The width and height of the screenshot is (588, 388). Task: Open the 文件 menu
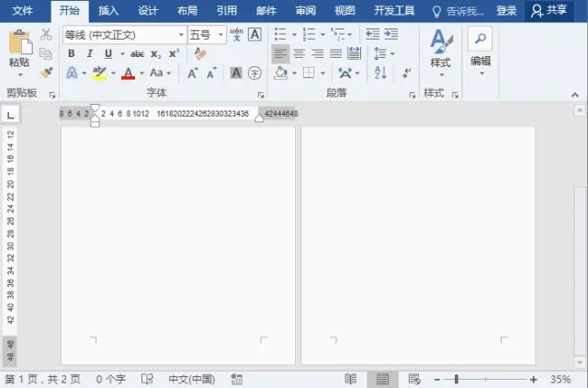tap(22, 11)
